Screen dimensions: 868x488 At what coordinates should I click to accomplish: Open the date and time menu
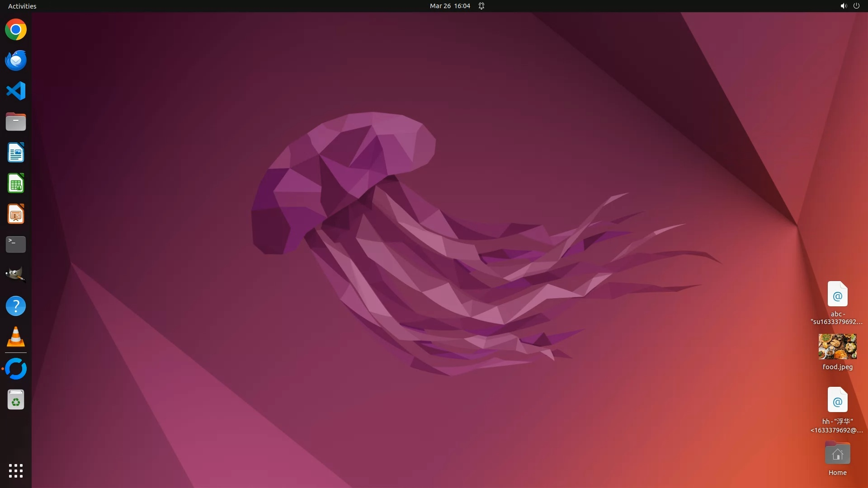point(449,6)
